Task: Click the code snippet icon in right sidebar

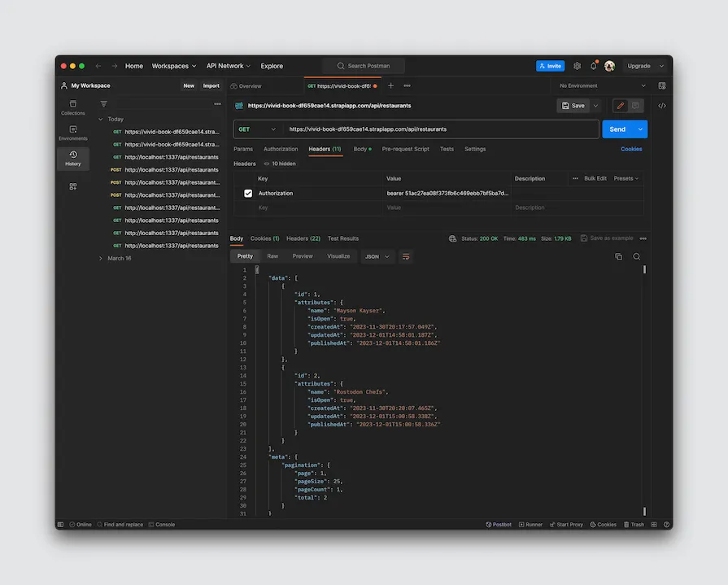Action: [661, 106]
